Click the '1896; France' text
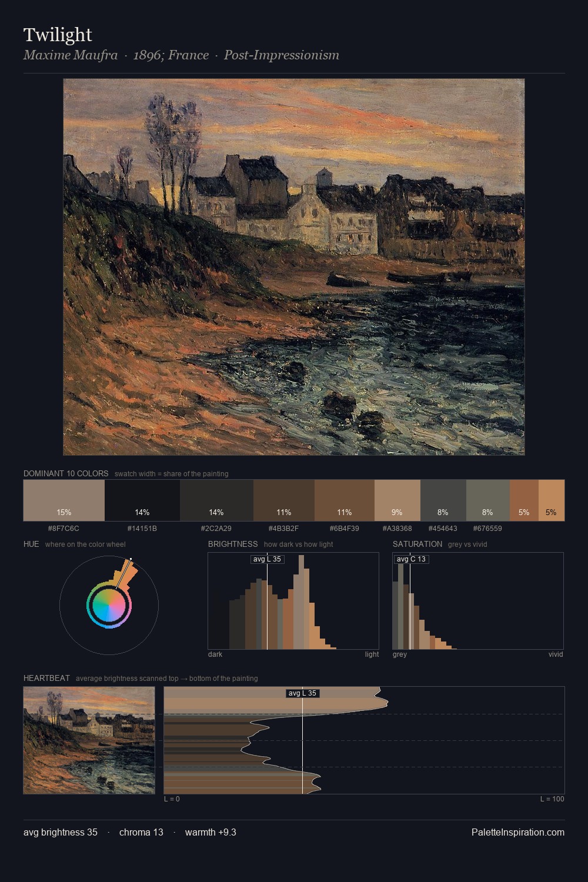 (171, 55)
